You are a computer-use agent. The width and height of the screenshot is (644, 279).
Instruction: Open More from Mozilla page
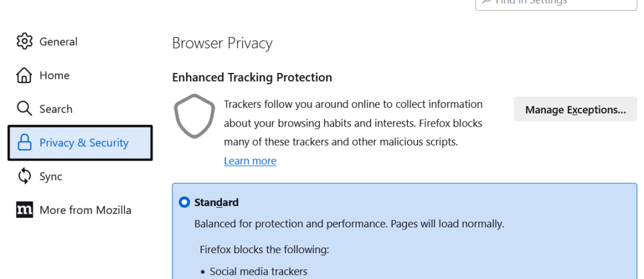(x=86, y=210)
